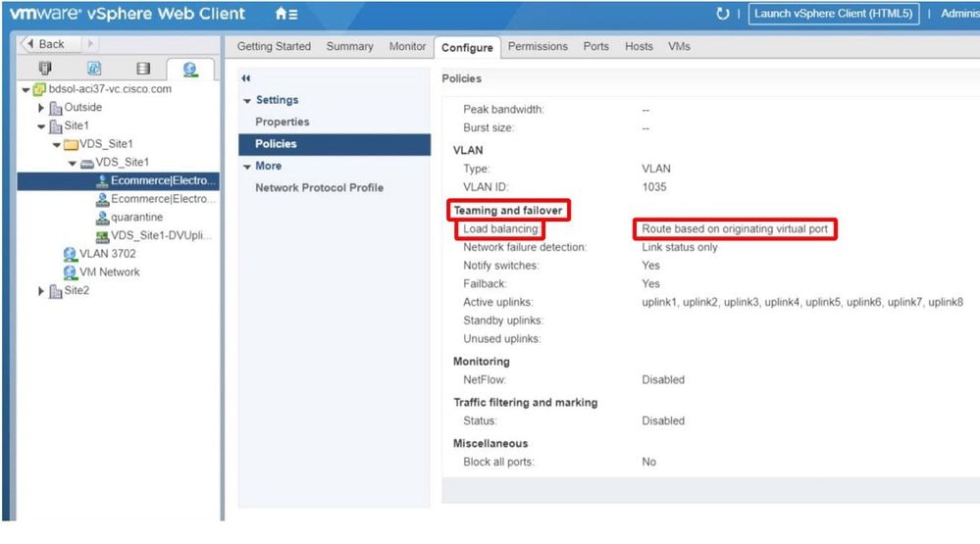Select the quarantine port group

click(136, 218)
